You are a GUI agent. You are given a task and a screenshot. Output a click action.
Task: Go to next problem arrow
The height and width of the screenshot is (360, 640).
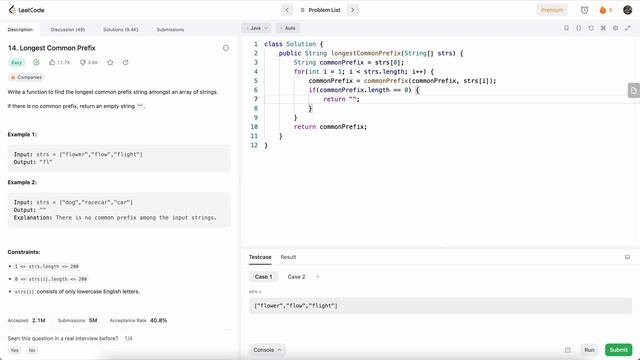tap(353, 10)
